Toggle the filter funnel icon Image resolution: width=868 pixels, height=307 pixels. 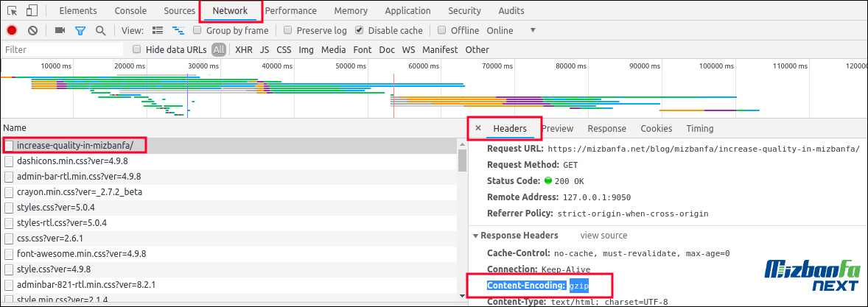(80, 30)
